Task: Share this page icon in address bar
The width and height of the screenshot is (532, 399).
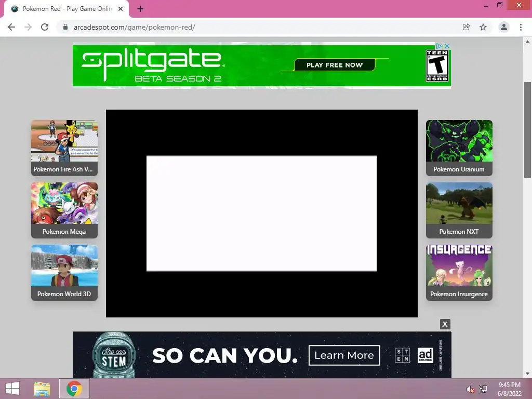Action: pyautogui.click(x=466, y=27)
